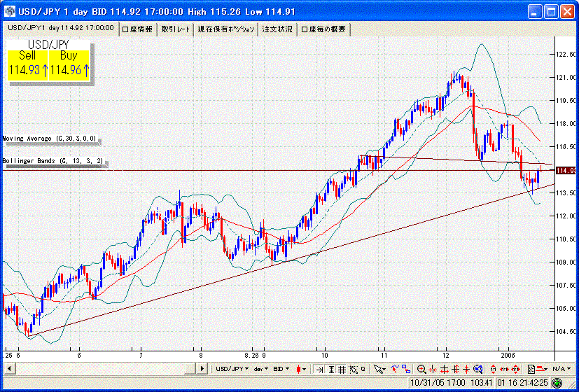The image size is (579, 392).
Task: Open the red line style dropdown
Action: click(541, 369)
